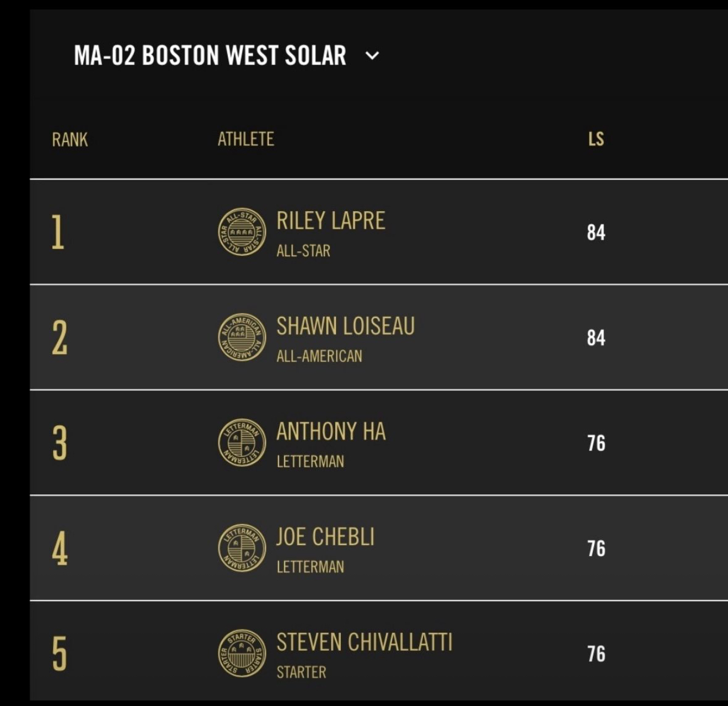
Task: Open Joe Chebli's athlete profile
Action: tap(325, 537)
